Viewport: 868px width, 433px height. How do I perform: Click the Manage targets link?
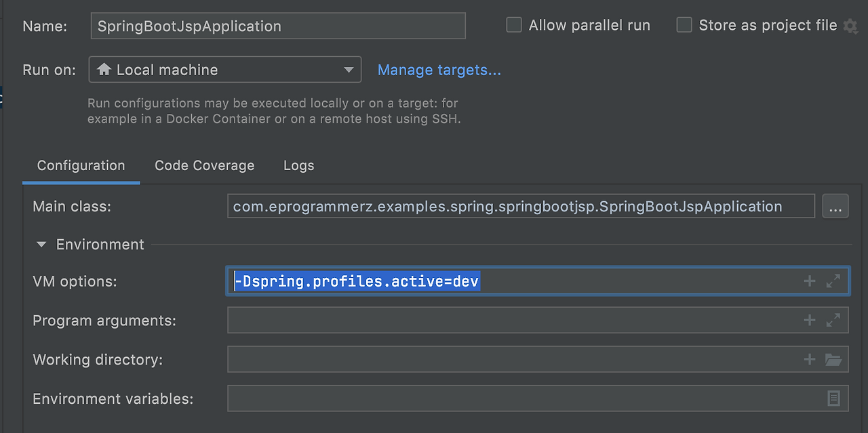pyautogui.click(x=439, y=70)
